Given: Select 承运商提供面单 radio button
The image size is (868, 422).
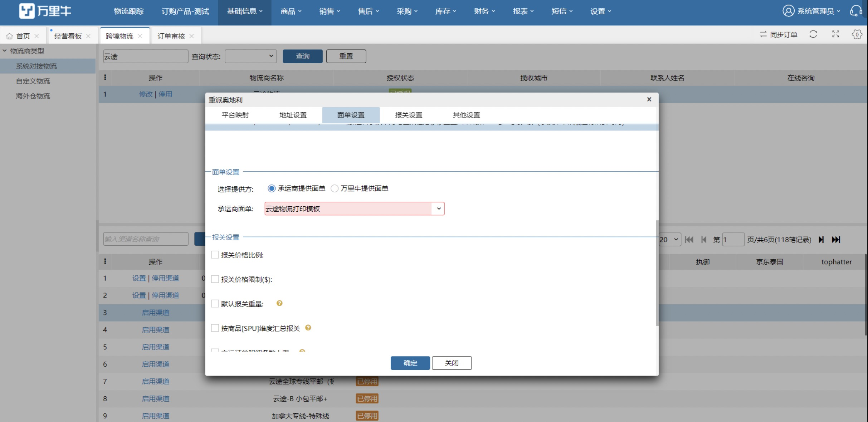Looking at the screenshot, I should [x=272, y=188].
